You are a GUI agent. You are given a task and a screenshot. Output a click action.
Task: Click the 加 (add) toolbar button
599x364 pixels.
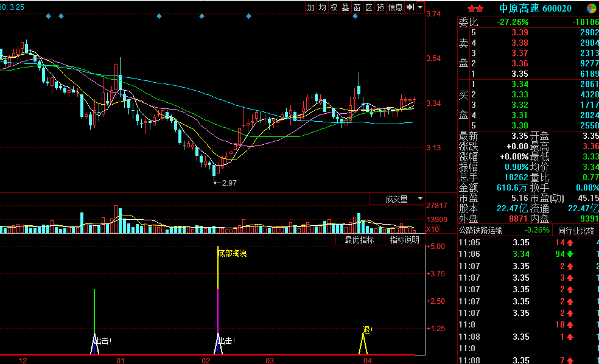311,7
